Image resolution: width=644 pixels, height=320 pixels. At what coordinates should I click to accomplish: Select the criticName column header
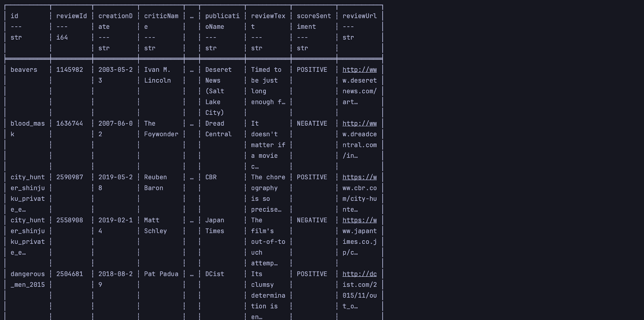[x=161, y=21]
